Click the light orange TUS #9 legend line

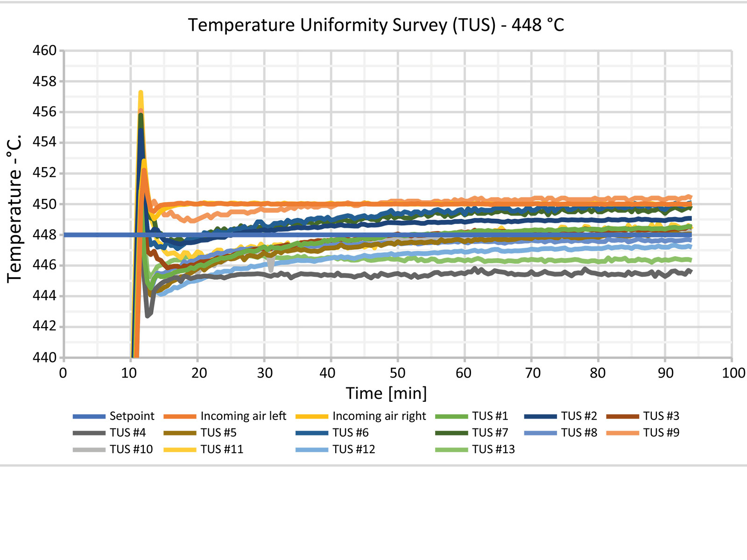click(x=623, y=433)
